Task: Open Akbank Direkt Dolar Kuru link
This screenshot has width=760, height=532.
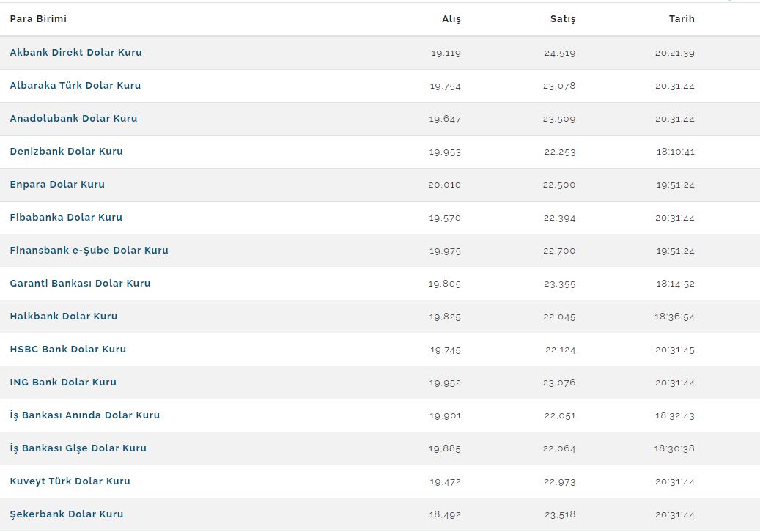Action: pyautogui.click(x=76, y=52)
